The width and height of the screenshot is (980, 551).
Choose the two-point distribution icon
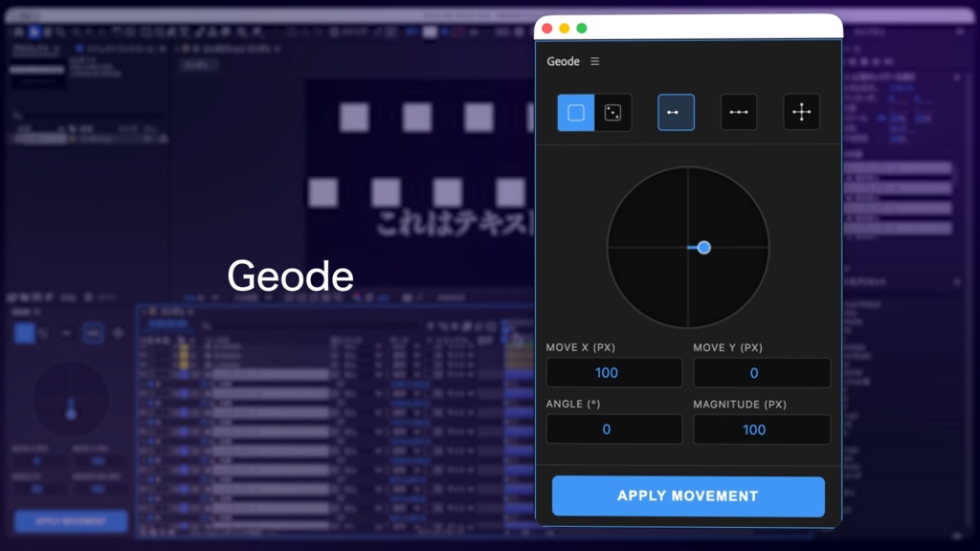pyautogui.click(x=676, y=113)
